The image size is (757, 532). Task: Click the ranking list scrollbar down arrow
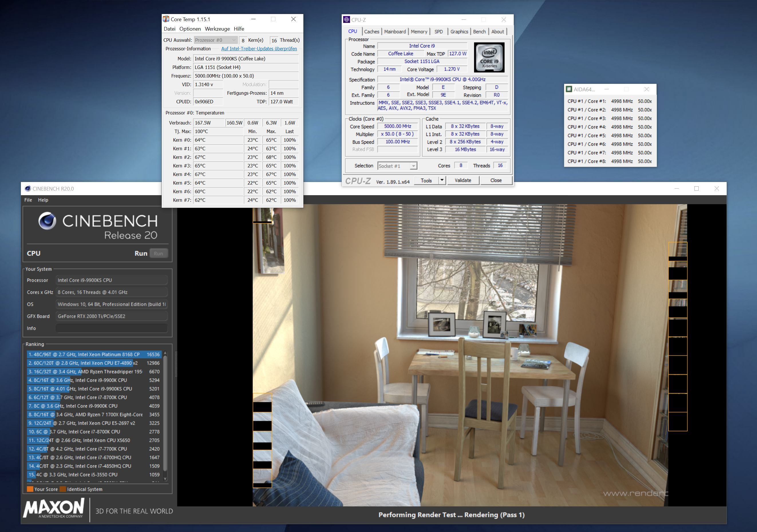pos(165,479)
